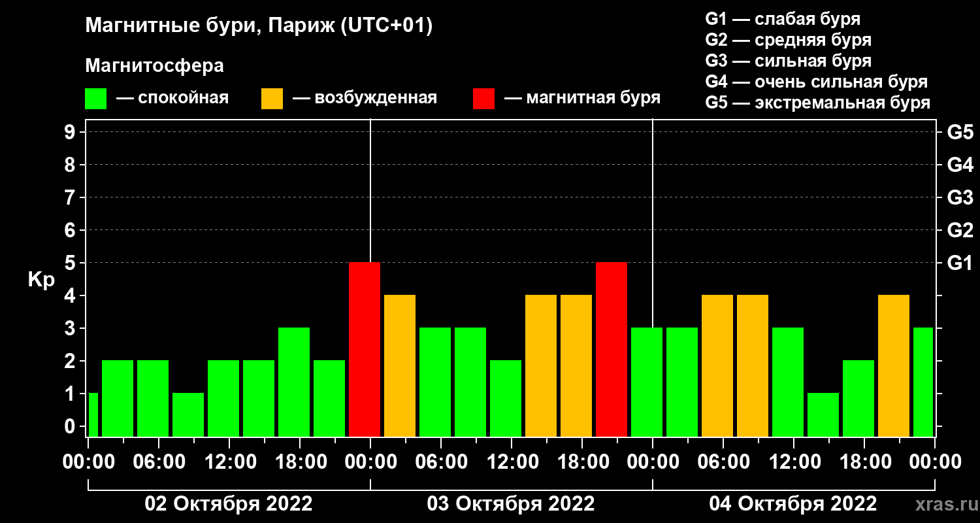The width and height of the screenshot is (980, 523).
Task: Click the legend label — возбужденная
Action: 365,98
